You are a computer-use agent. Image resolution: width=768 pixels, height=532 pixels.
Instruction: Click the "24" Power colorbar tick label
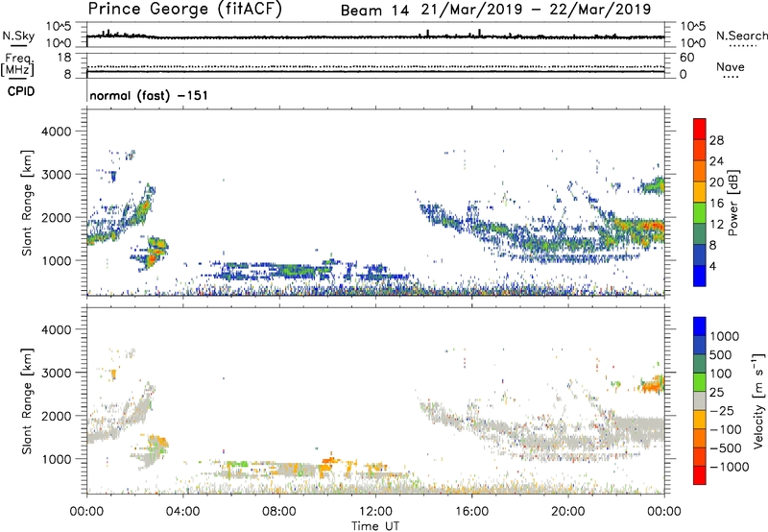pyautogui.click(x=716, y=161)
